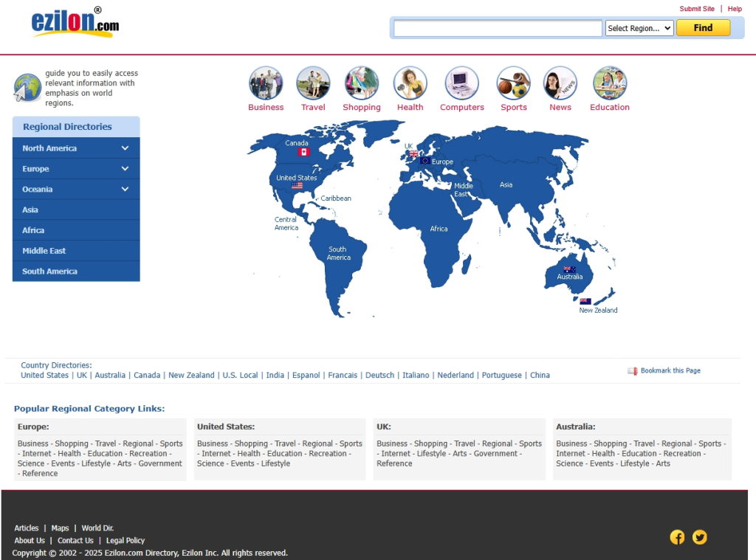This screenshot has width=756, height=560.
Task: Expand the Oceania directory arrow
Action: [x=125, y=190]
